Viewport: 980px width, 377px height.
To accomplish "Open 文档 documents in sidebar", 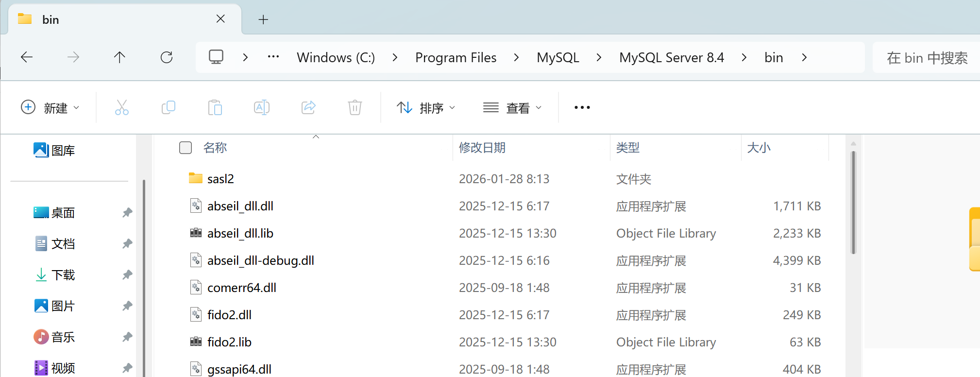I will coord(54,244).
